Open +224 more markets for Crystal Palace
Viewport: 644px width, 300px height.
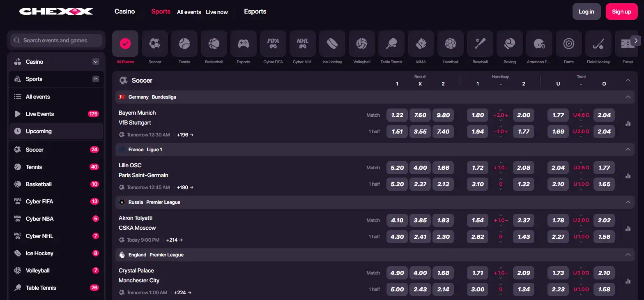point(183,293)
